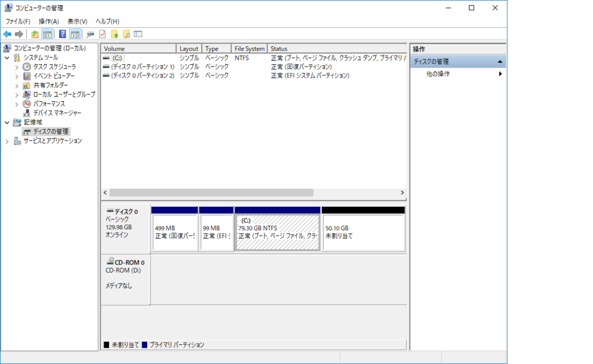Click the File System column header
Viewport: 593px width, 364px height.
pos(250,49)
